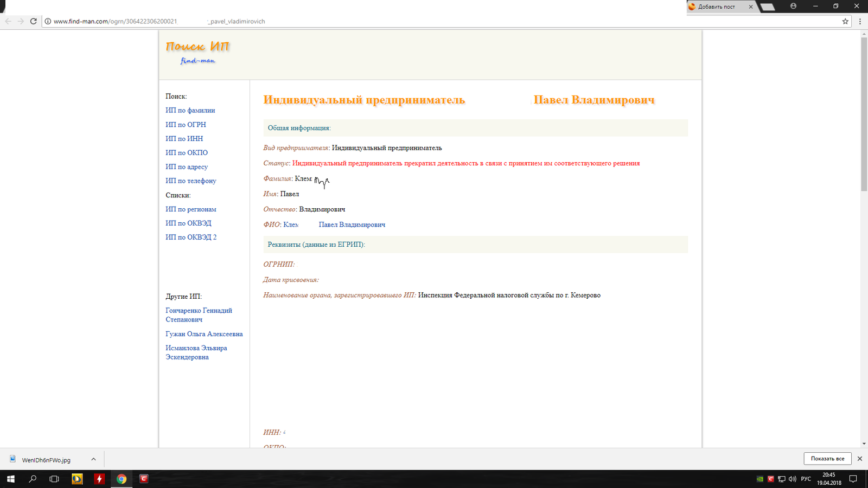
Task: Click red status text about terminated activity
Action: pyautogui.click(x=466, y=163)
